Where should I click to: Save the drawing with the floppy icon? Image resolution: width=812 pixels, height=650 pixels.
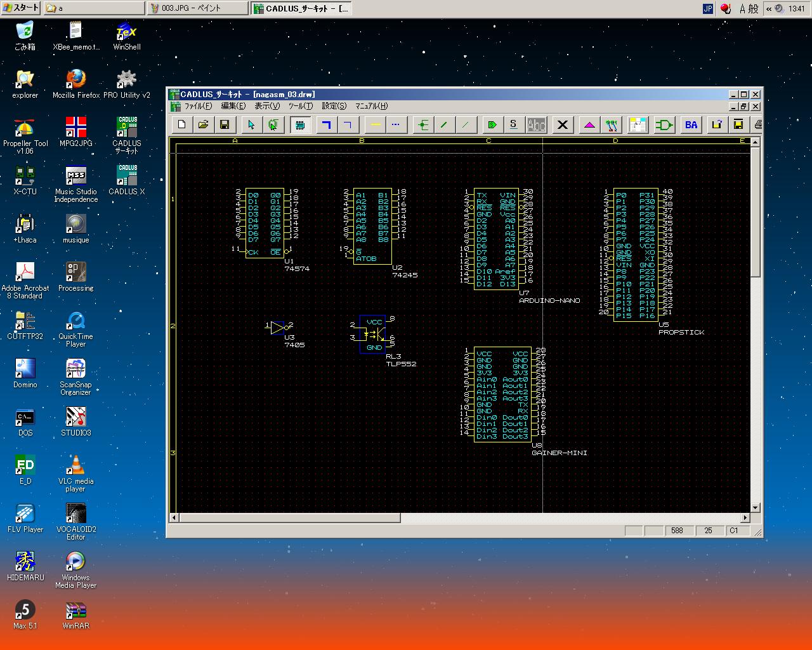tap(225, 124)
